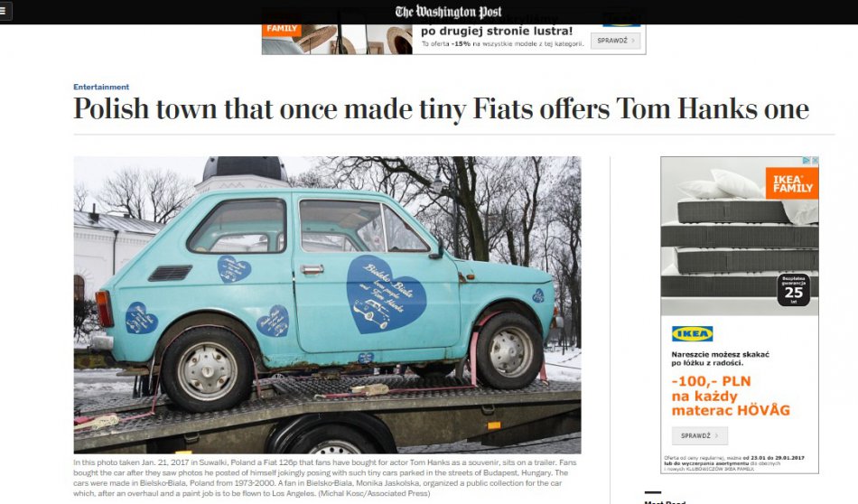Click The Washington Post logo

pos(448,12)
